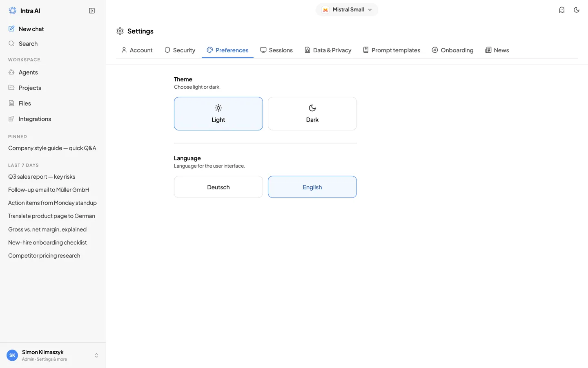The image size is (588, 368).
Task: Click the Files document icon
Action: (11, 103)
